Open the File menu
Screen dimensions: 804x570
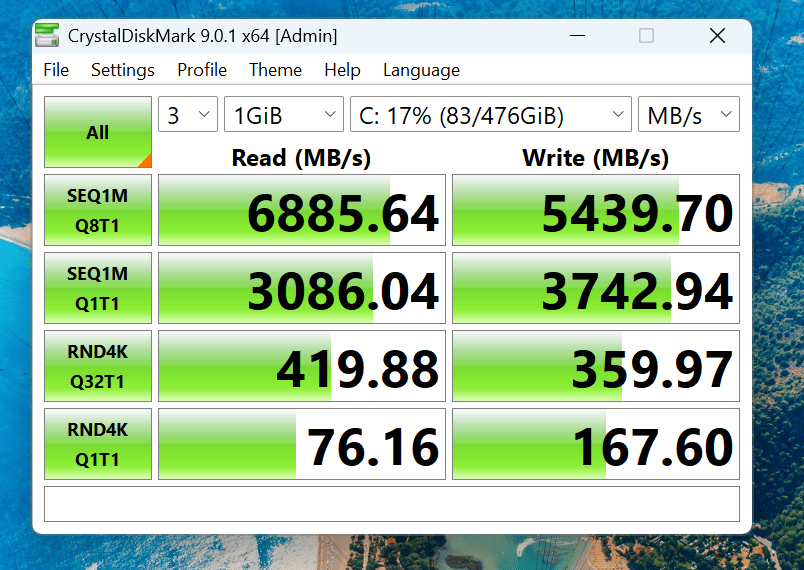click(56, 70)
